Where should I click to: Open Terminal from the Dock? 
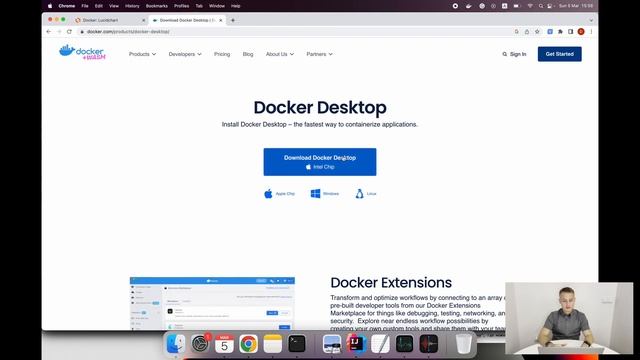coord(297,344)
